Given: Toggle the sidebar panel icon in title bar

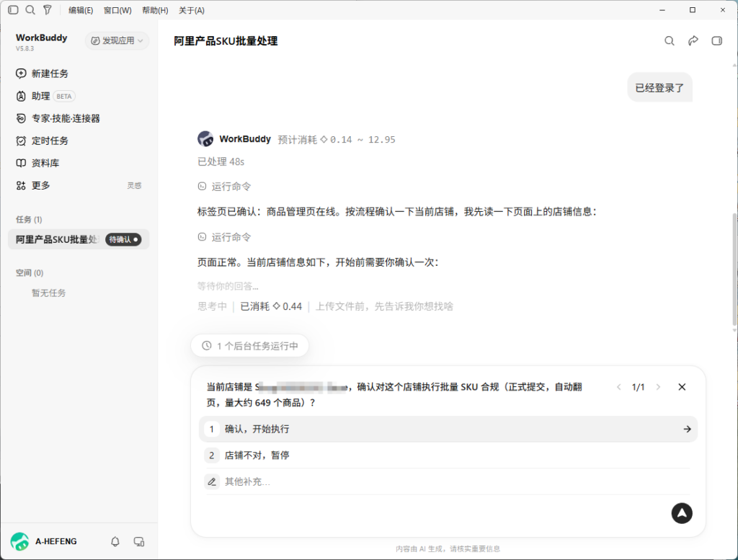Looking at the screenshot, I should tap(13, 10).
